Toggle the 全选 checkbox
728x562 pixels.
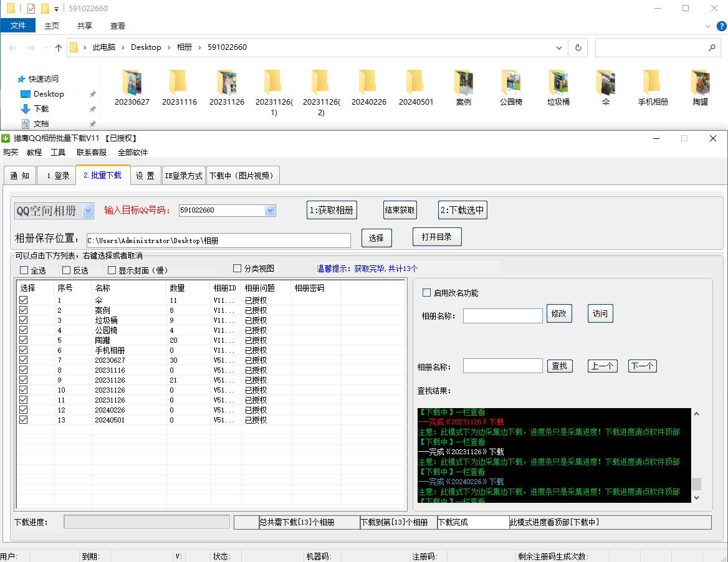[x=24, y=270]
